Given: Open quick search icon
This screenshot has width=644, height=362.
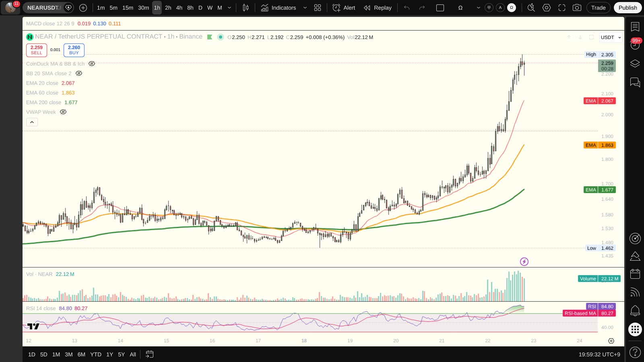Looking at the screenshot, I should pyautogui.click(x=531, y=8).
